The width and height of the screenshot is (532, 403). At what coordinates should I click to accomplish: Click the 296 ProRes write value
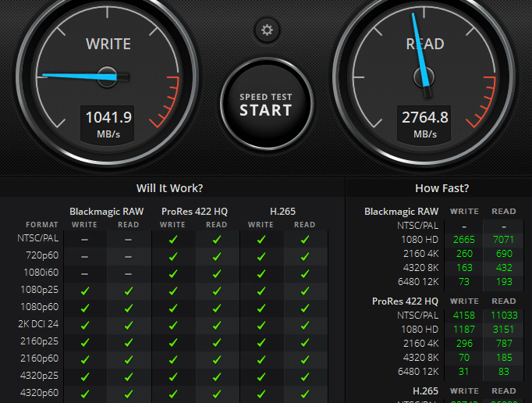464,343
